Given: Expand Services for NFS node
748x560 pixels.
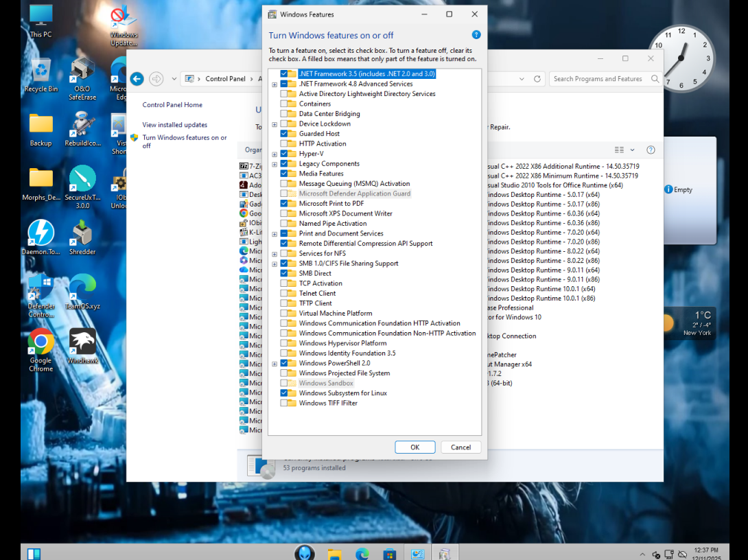Looking at the screenshot, I should click(274, 254).
